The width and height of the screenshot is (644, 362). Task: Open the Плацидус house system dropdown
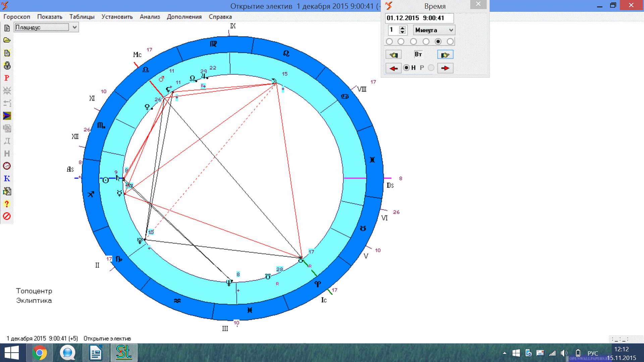coord(75,27)
